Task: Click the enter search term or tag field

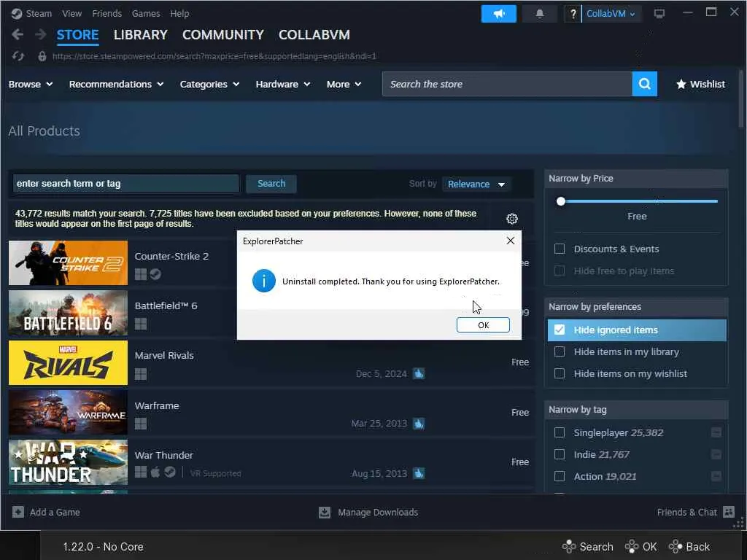Action: click(125, 184)
